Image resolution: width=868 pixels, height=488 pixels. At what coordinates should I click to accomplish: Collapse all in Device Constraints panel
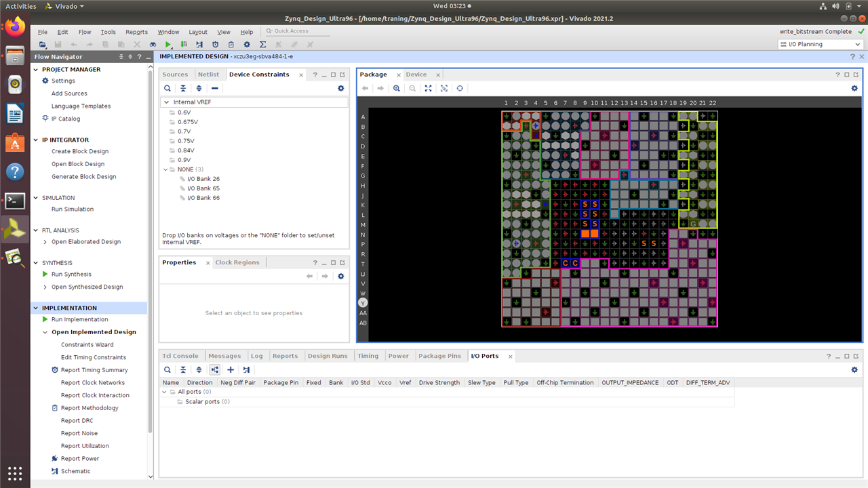(x=183, y=88)
